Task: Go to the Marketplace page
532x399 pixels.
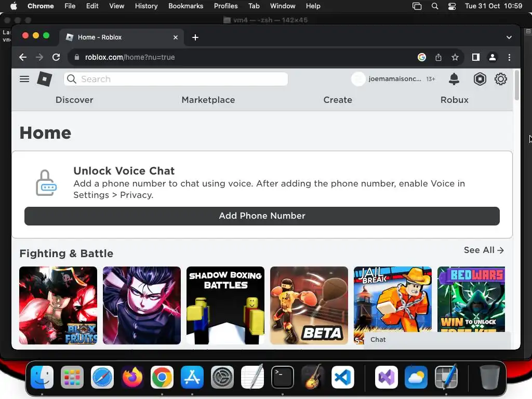Action: 208,100
